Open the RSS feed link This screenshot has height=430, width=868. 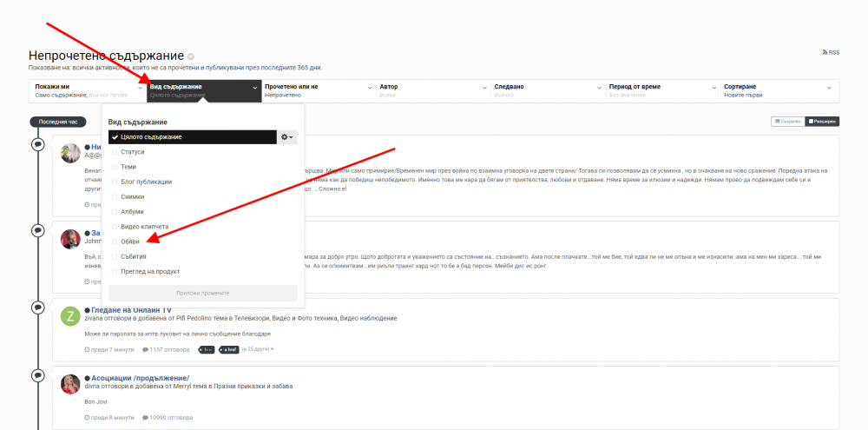[x=831, y=53]
